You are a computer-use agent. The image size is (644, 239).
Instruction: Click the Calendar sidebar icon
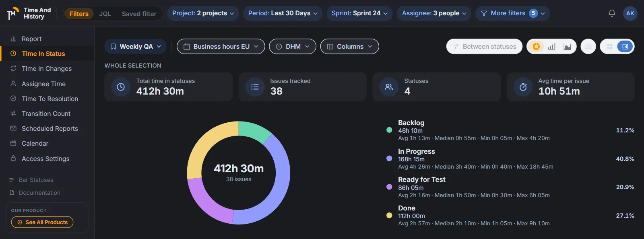click(13, 143)
